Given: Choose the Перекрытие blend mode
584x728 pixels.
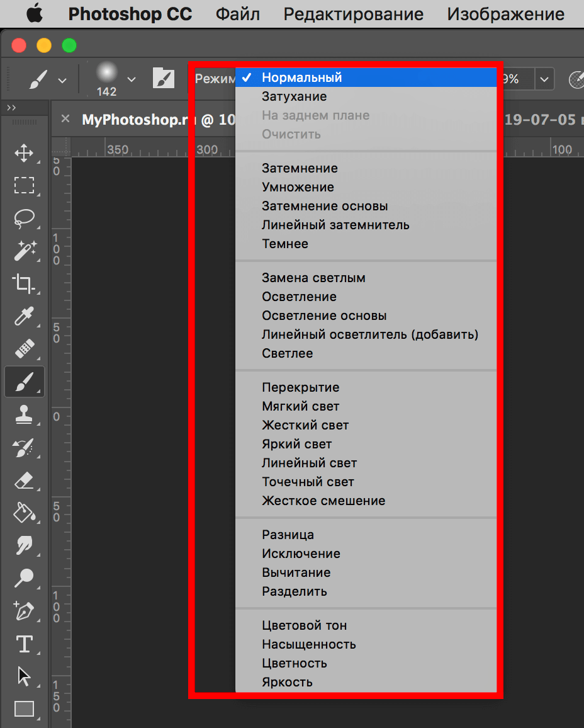Looking at the screenshot, I should pyautogui.click(x=300, y=387).
